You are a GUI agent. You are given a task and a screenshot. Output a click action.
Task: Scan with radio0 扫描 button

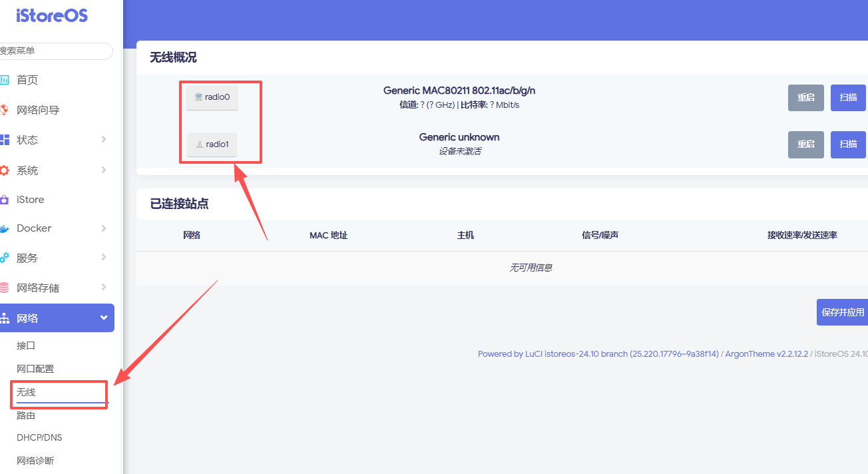click(x=848, y=98)
